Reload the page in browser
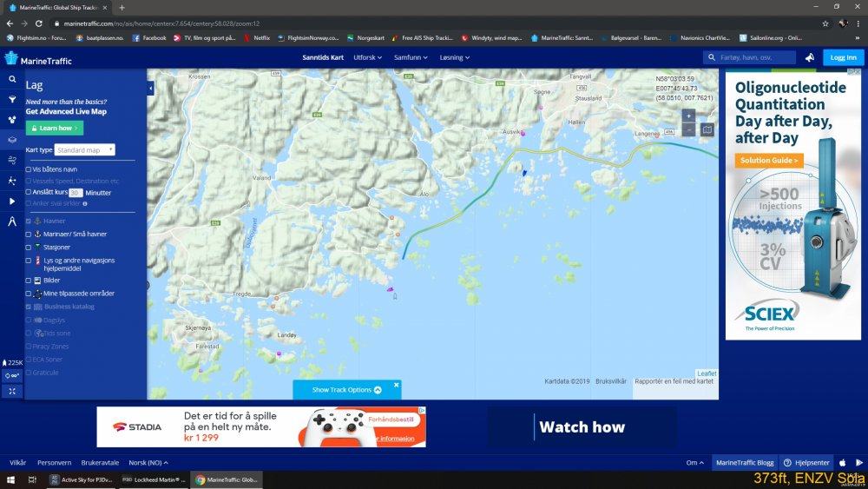 (39, 23)
